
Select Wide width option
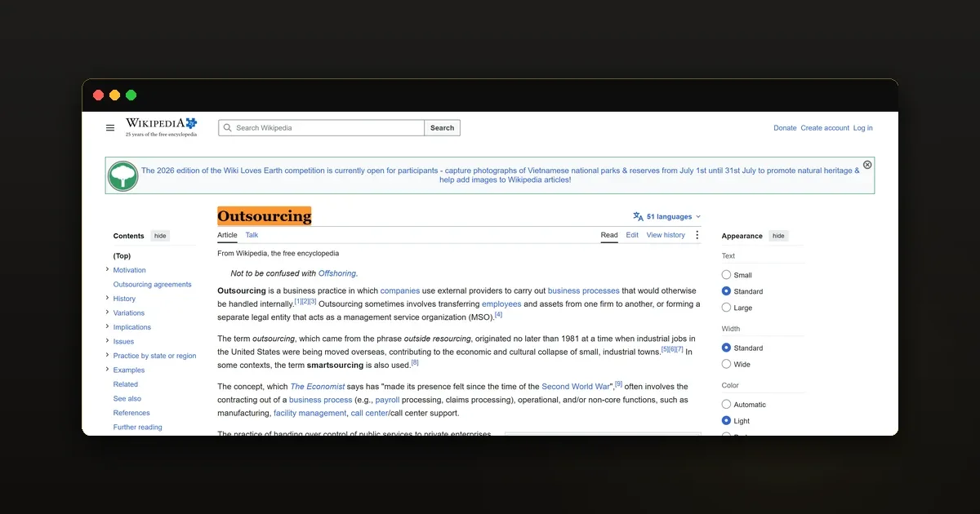point(726,364)
